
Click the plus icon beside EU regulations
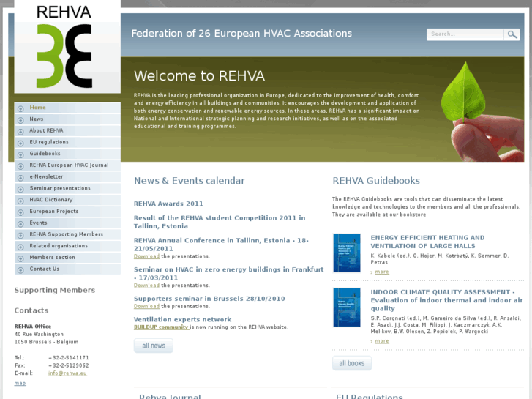(x=20, y=143)
